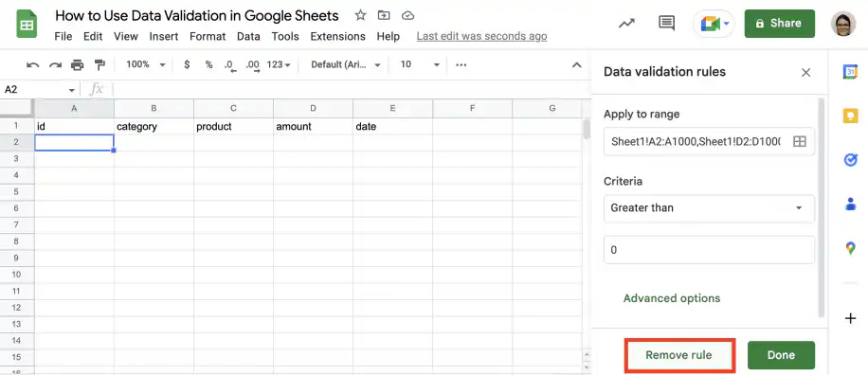Expand Advanced options
The height and width of the screenshot is (375, 868).
coord(672,298)
